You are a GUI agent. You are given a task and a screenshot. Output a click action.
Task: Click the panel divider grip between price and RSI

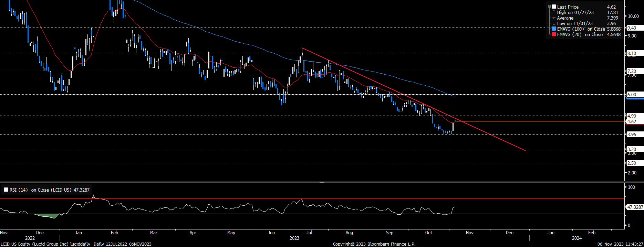(x=322, y=182)
